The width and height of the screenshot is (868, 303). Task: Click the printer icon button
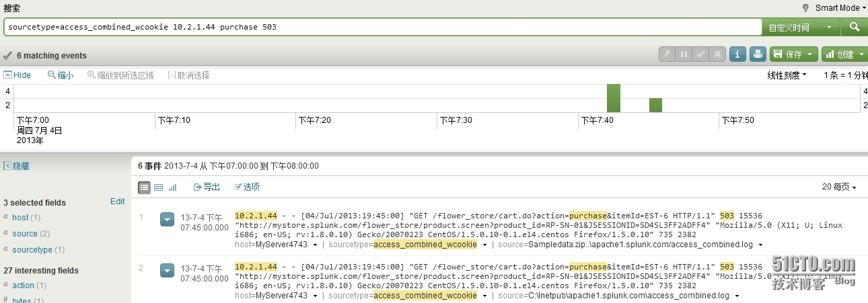[x=758, y=54]
